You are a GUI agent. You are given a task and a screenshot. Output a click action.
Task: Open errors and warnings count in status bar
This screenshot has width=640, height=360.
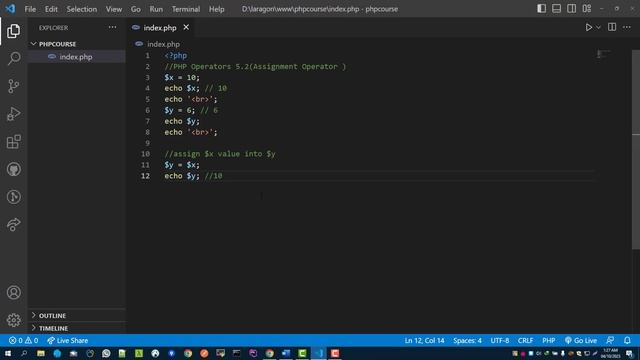coord(24,340)
